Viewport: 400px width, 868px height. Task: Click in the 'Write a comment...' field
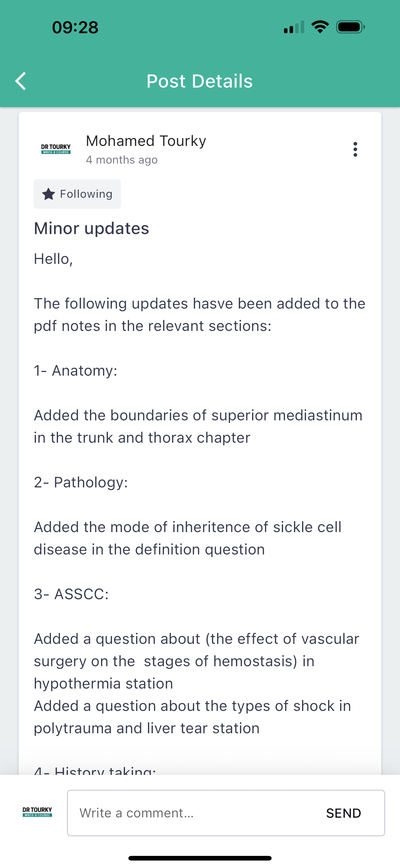[x=195, y=813]
